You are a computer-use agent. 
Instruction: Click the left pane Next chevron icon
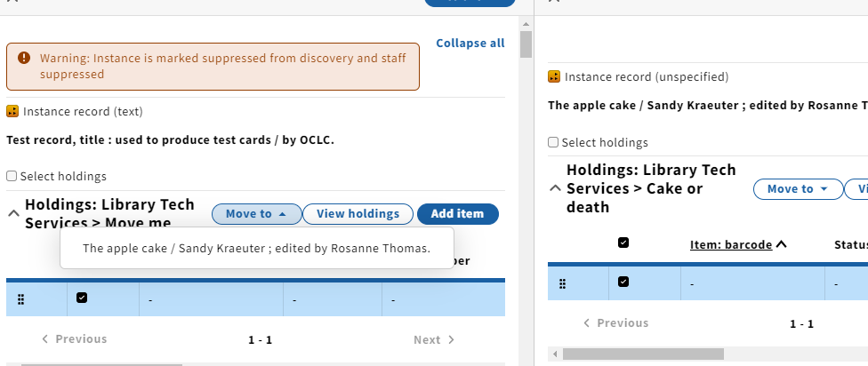[x=451, y=339]
